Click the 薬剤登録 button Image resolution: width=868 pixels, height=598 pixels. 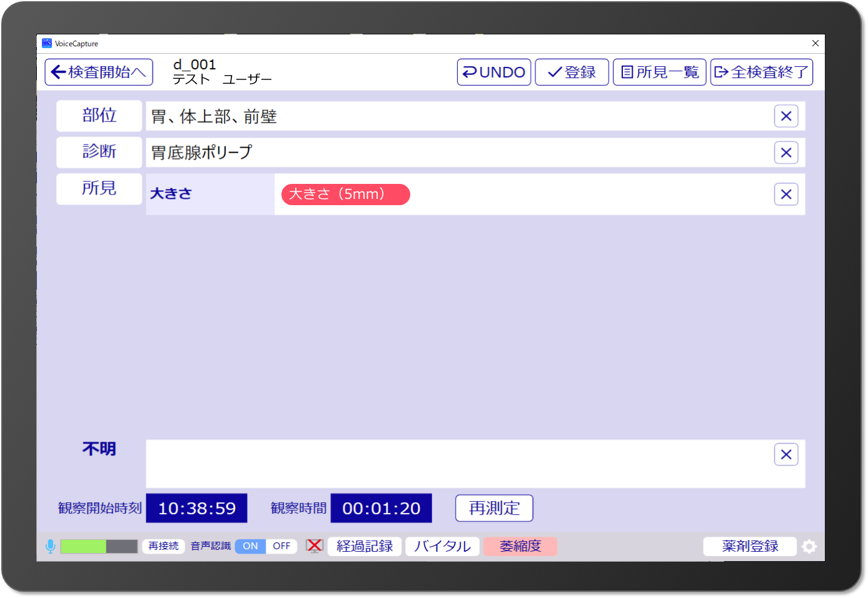click(750, 546)
